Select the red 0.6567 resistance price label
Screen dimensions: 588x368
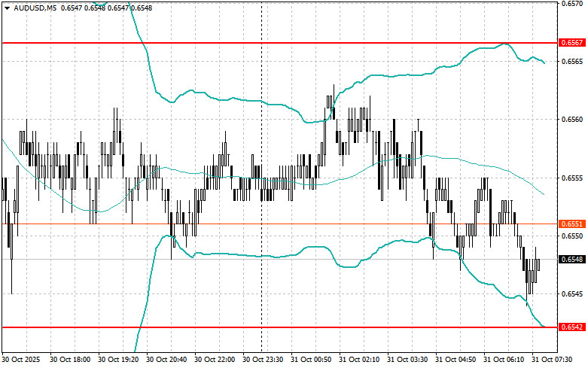tap(572, 43)
